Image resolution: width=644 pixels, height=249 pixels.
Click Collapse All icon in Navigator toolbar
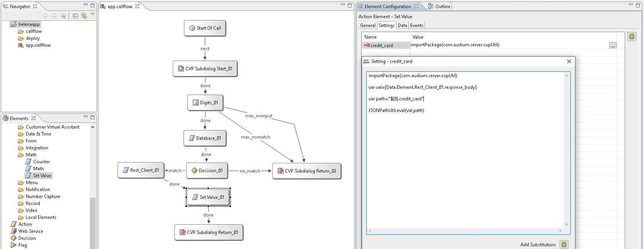click(76, 16)
